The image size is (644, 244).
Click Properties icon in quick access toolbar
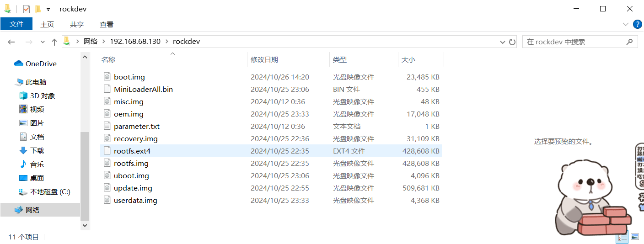click(27, 9)
